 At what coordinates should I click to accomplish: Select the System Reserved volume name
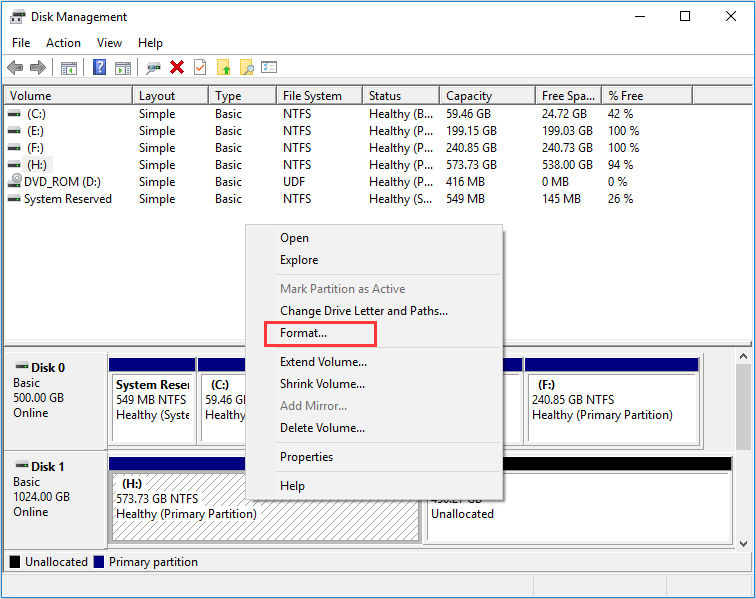tap(68, 199)
